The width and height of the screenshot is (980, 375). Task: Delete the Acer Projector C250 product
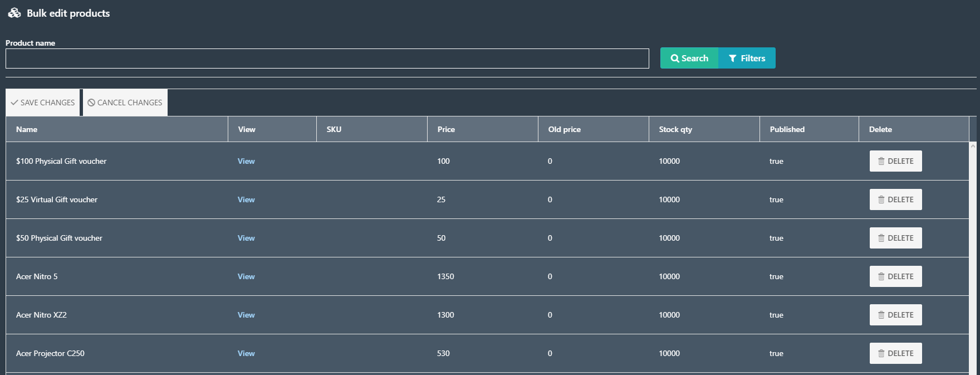point(895,353)
